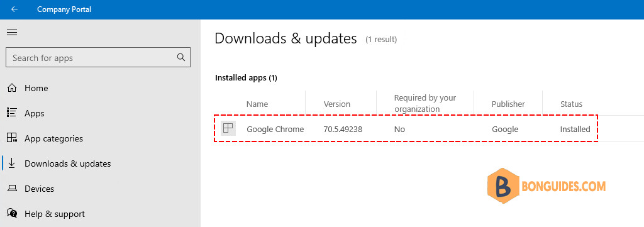Click the Help & support icon
The height and width of the screenshot is (227, 644).
(x=13, y=213)
